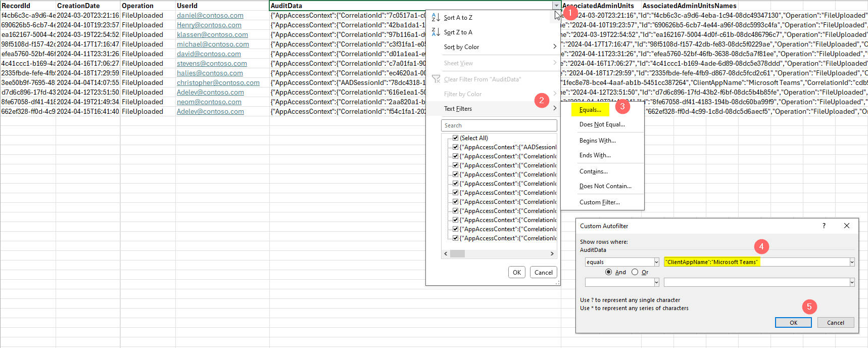
Task: Click the Sort Z to A icon
Action: 436,32
